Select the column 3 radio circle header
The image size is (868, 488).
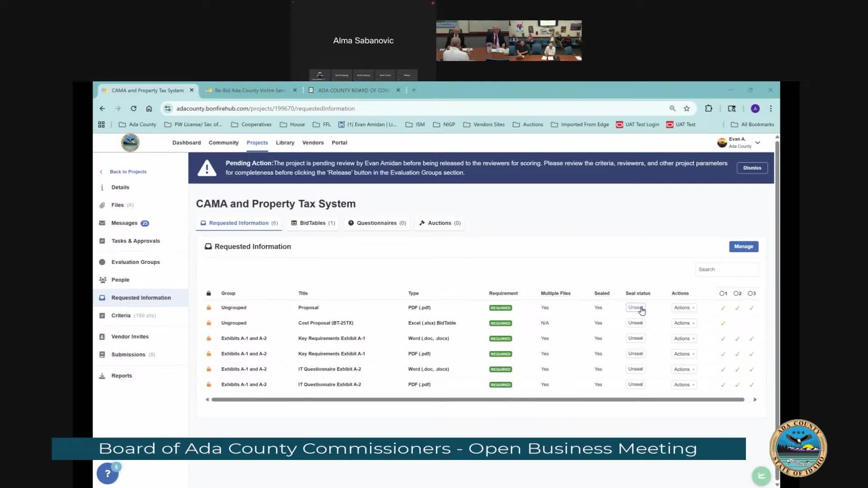point(750,294)
